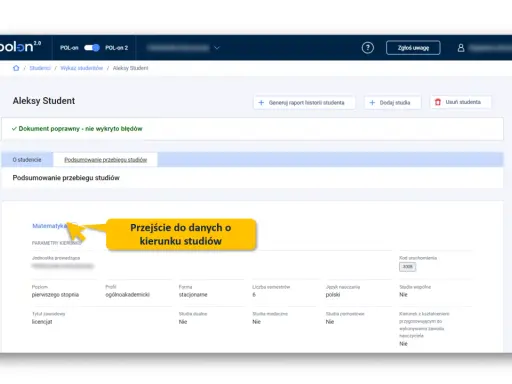The height and width of the screenshot is (384, 512).
Task: Select the Podsumowanie przebiegu studiów tab
Action: (106, 160)
